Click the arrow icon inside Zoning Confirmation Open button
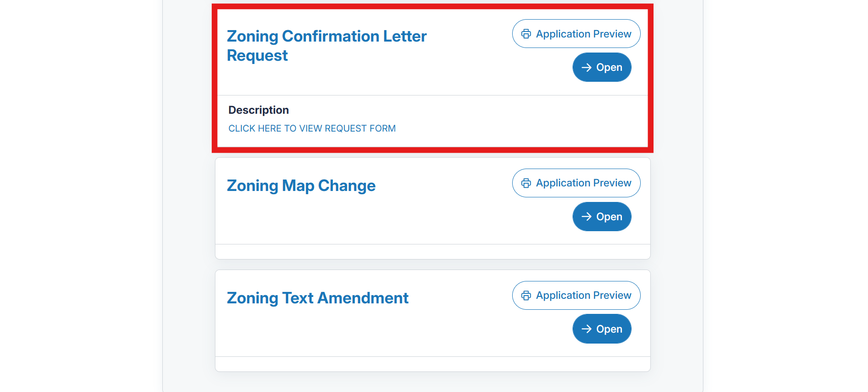Image resolution: width=868 pixels, height=392 pixels. click(587, 67)
